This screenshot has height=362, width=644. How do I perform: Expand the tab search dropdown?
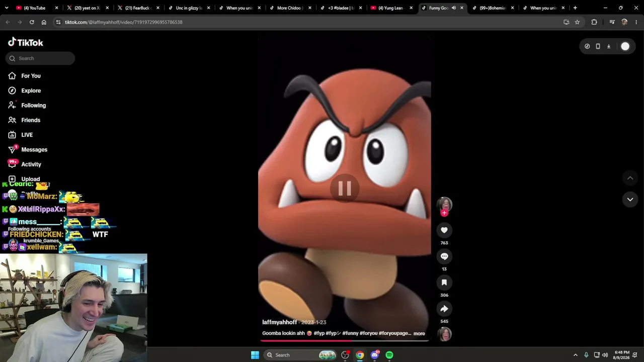(x=8, y=8)
